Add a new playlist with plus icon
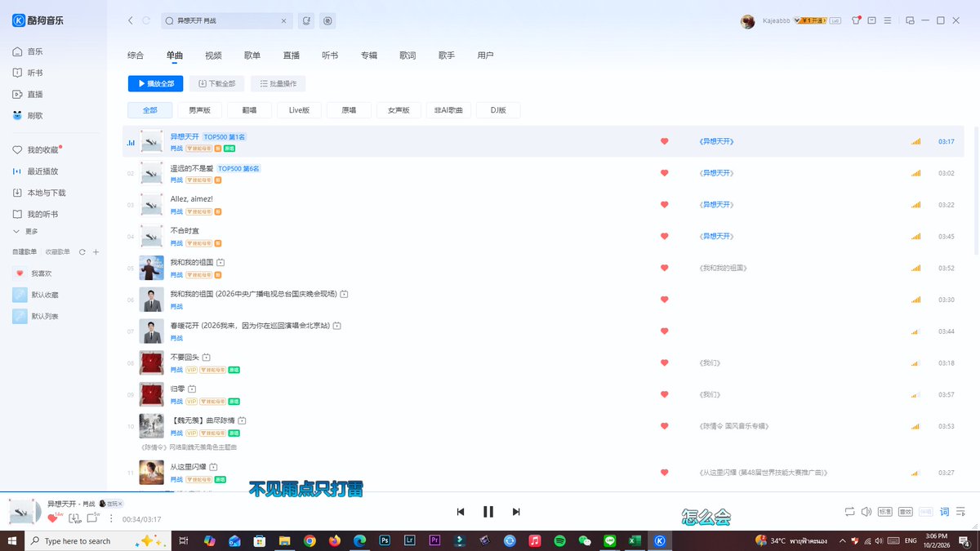 pyautogui.click(x=96, y=252)
